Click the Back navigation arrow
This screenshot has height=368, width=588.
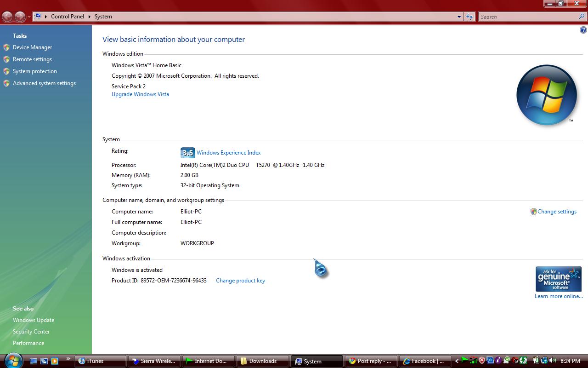pos(7,17)
